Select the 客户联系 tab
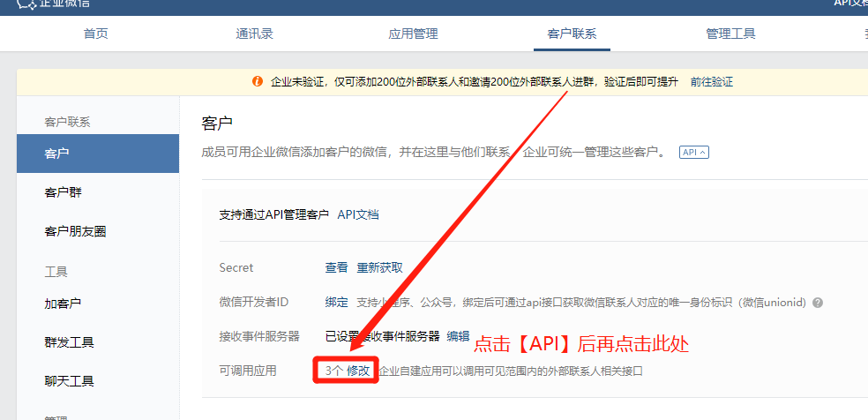This screenshot has width=868, height=420. [572, 34]
